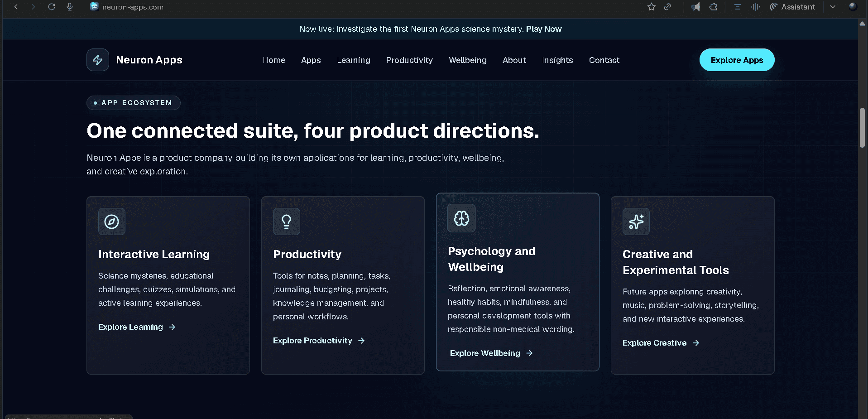
Task: Click the Creative and Experimental Tools title
Action: tap(676, 262)
